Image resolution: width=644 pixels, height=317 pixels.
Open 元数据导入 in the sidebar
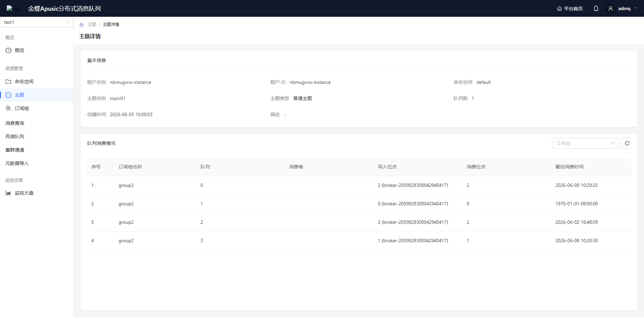37,163
